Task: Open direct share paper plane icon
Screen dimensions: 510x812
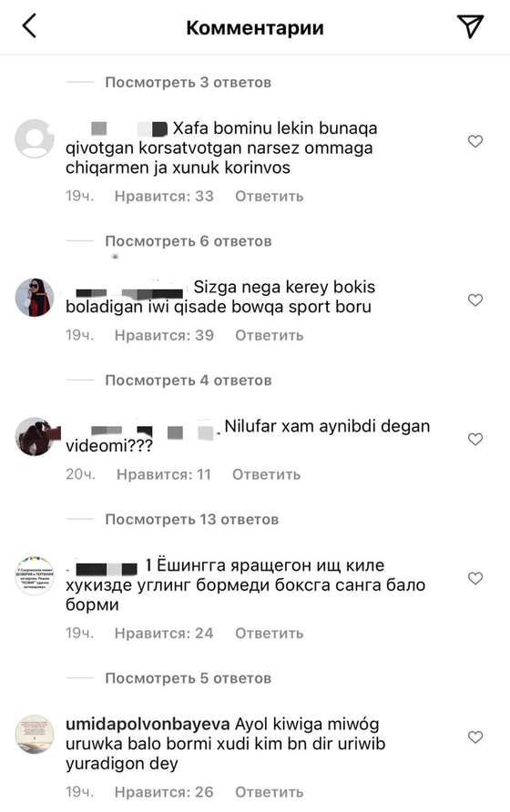Action: coord(470,25)
